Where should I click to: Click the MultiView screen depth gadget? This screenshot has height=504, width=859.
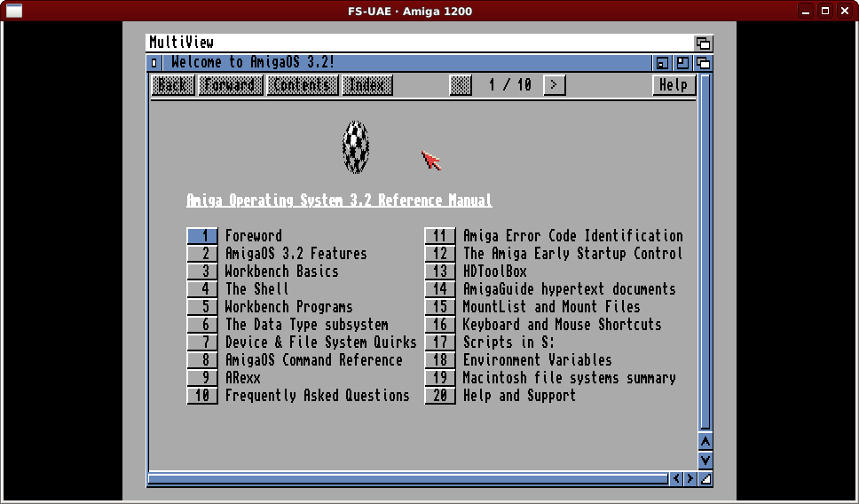point(704,43)
